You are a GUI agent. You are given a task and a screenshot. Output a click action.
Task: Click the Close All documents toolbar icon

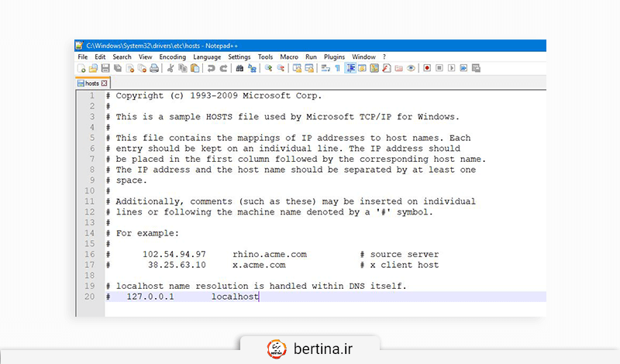[142, 68]
